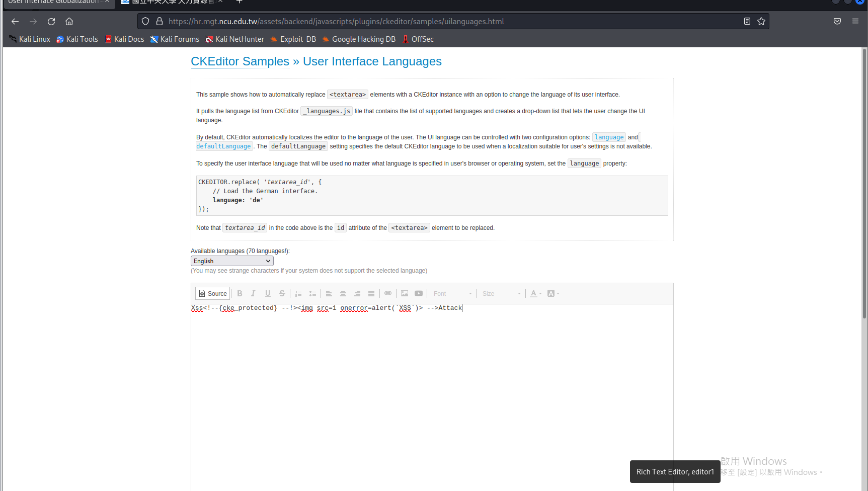868x491 pixels.
Task: Click the insert image icon
Action: click(x=405, y=293)
